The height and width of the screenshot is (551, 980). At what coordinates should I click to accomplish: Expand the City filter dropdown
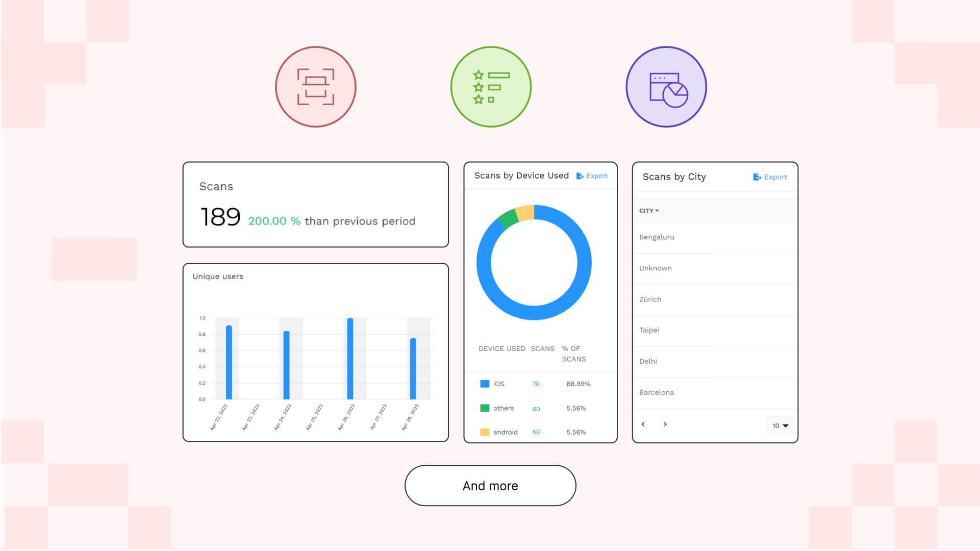649,211
